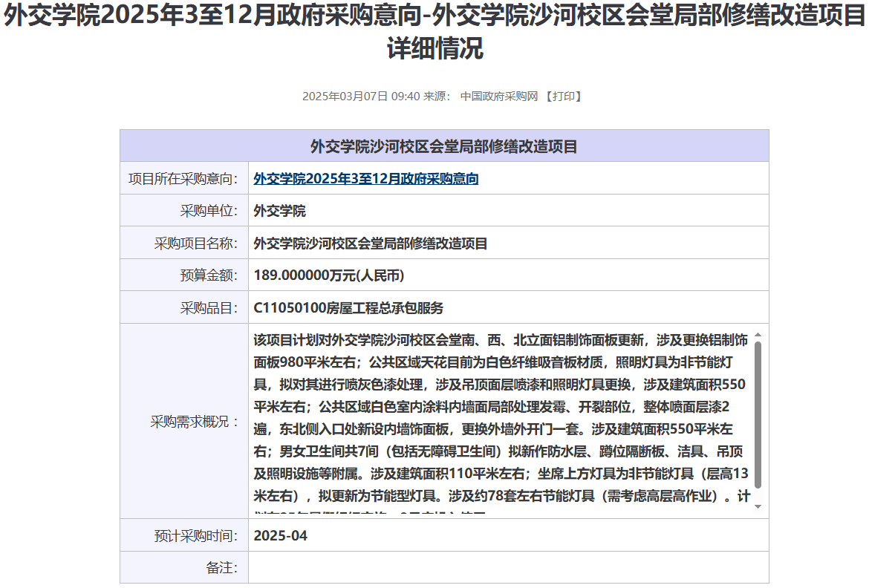Click the 预算金额 row label
Image resolution: width=869 pixels, height=588 pixels.
(x=209, y=275)
